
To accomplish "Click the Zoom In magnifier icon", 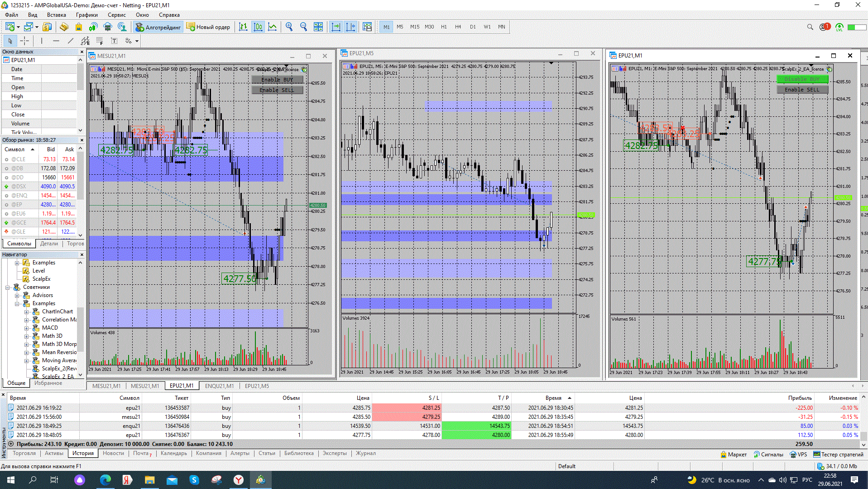I will 289,27.
